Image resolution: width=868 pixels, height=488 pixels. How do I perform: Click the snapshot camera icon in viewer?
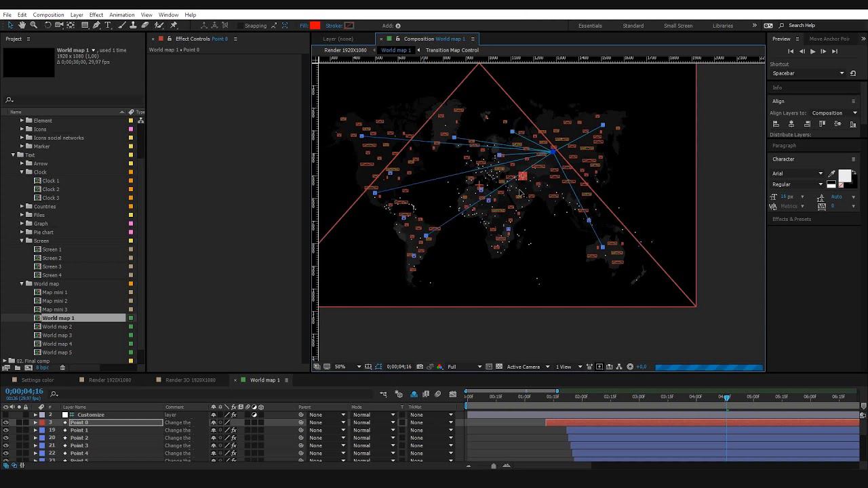(x=420, y=367)
